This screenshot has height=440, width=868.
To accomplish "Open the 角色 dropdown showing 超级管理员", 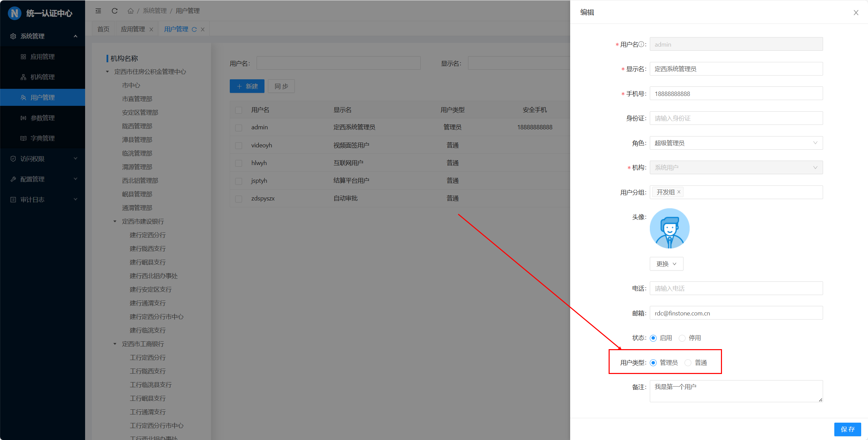I will coord(736,143).
